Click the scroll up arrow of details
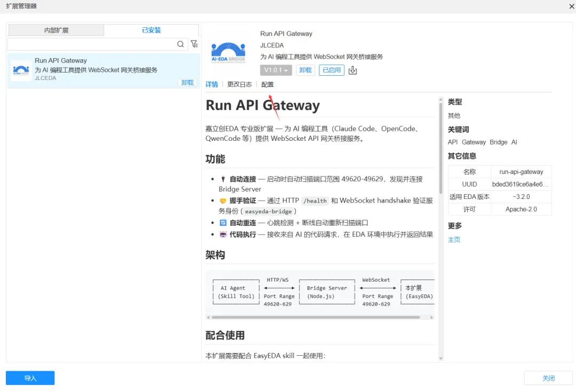This screenshot has height=392, width=576. 441,99
